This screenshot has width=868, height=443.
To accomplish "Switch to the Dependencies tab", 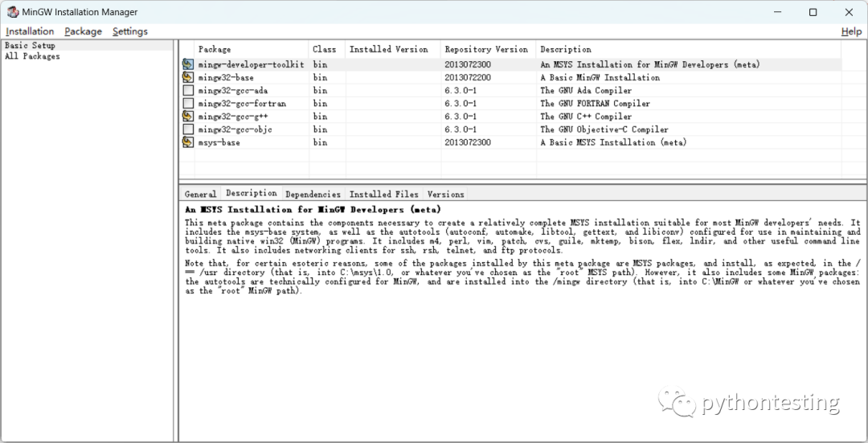I will (x=313, y=195).
